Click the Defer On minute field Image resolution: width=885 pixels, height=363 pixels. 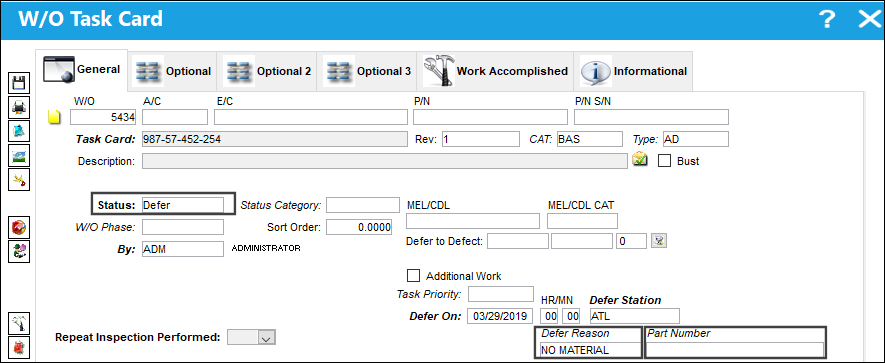[x=571, y=316]
